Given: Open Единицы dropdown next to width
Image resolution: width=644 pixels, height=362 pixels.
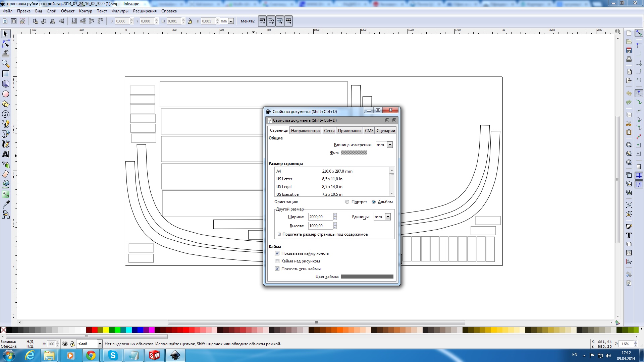Looking at the screenshot, I should (388, 217).
